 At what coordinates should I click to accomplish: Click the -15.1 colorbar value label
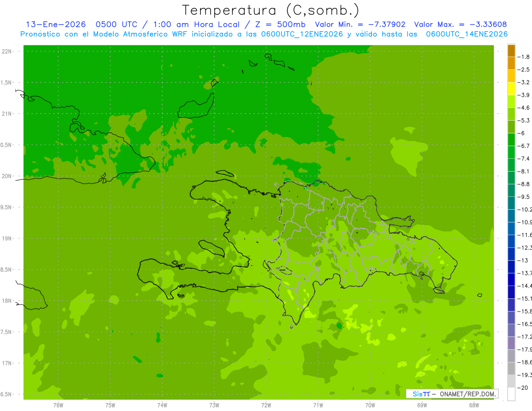(x=524, y=298)
